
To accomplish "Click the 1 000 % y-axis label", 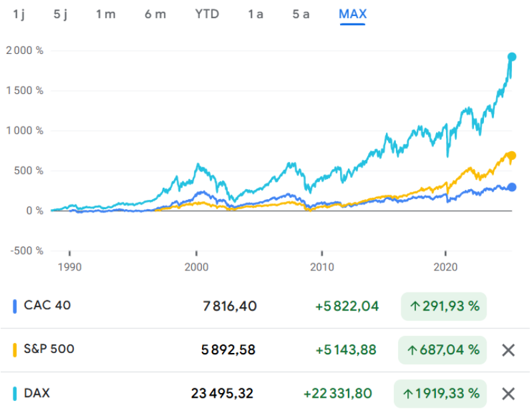I will coord(25,131).
